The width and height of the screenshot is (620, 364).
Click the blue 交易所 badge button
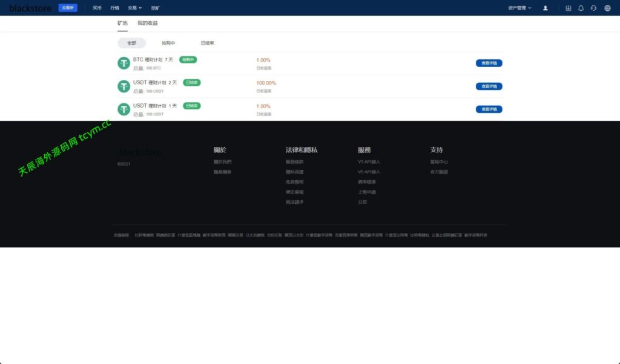tap(68, 8)
